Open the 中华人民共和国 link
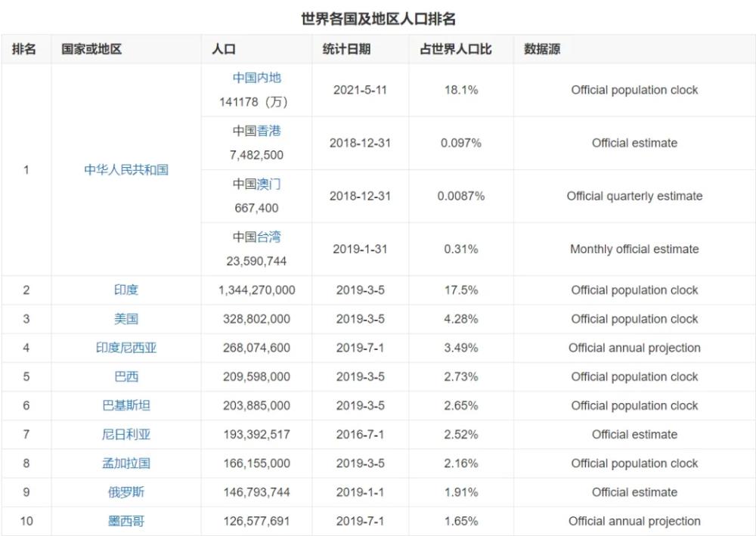Viewport: 756px width, 536px height. coord(126,170)
